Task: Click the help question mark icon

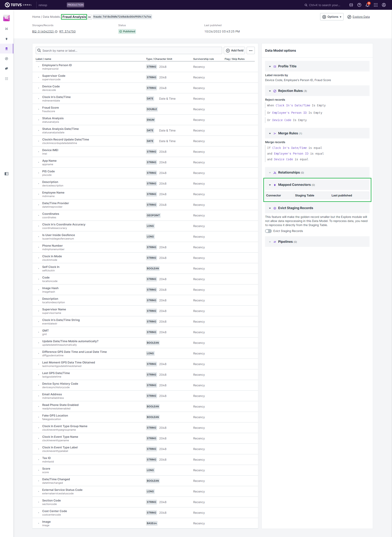Action: (x=359, y=5)
